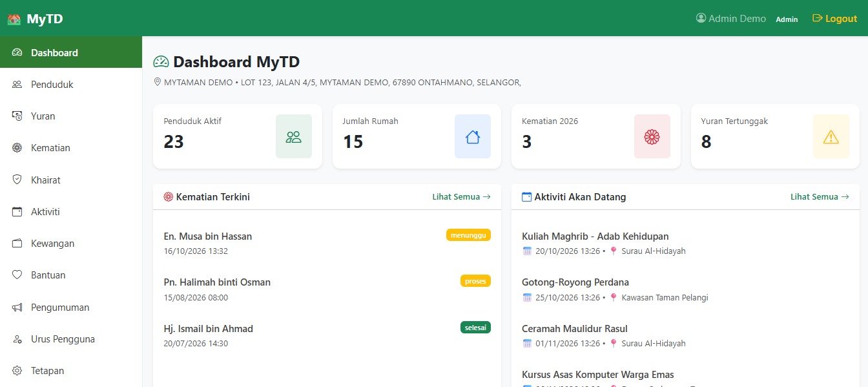Click the Admin role badge
Viewport: 868px width, 387px height.
787,19
